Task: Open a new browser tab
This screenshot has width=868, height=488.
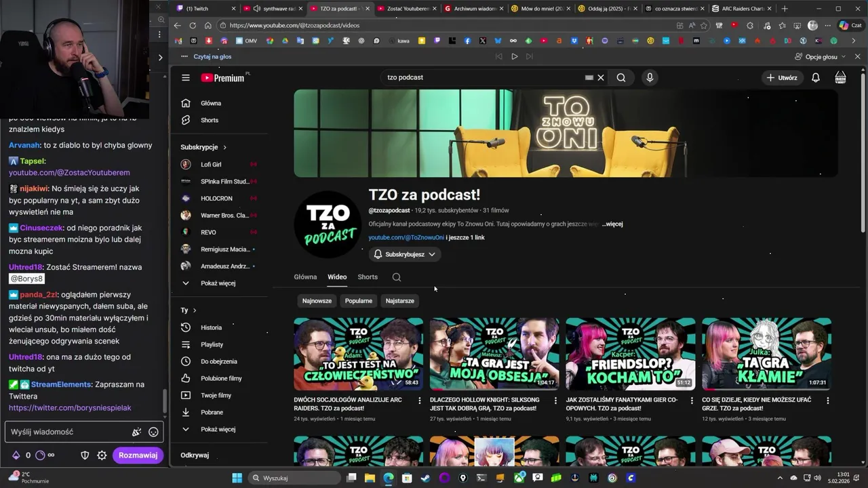Action: (785, 8)
